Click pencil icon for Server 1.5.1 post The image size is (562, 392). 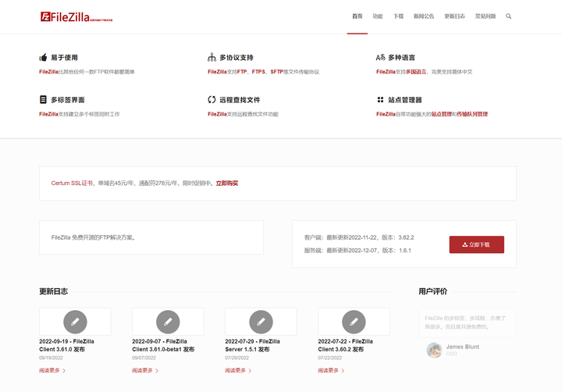(x=261, y=322)
